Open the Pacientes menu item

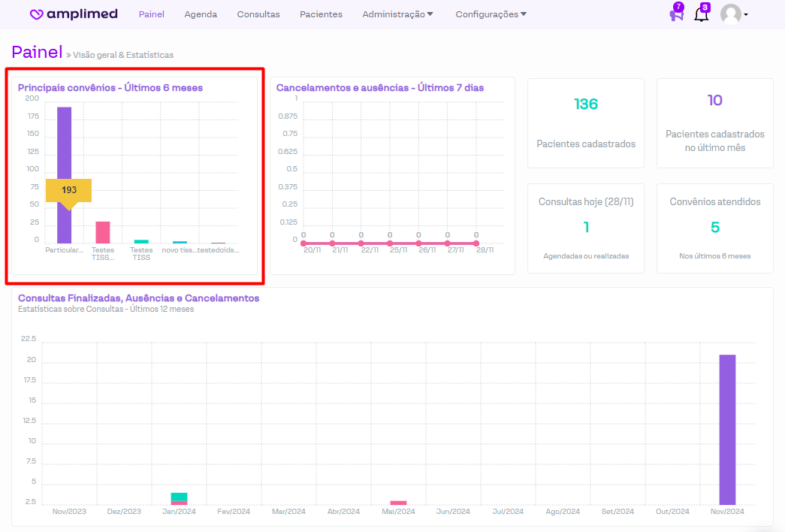pos(321,14)
